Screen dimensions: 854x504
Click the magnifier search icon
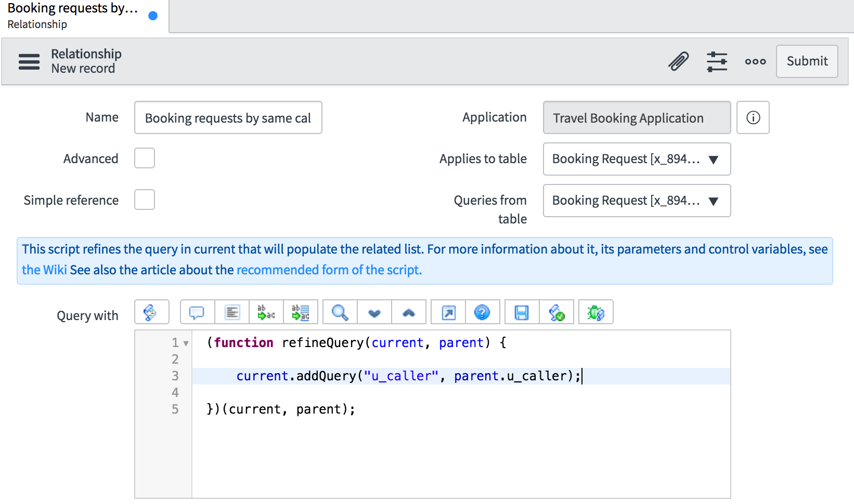point(340,312)
